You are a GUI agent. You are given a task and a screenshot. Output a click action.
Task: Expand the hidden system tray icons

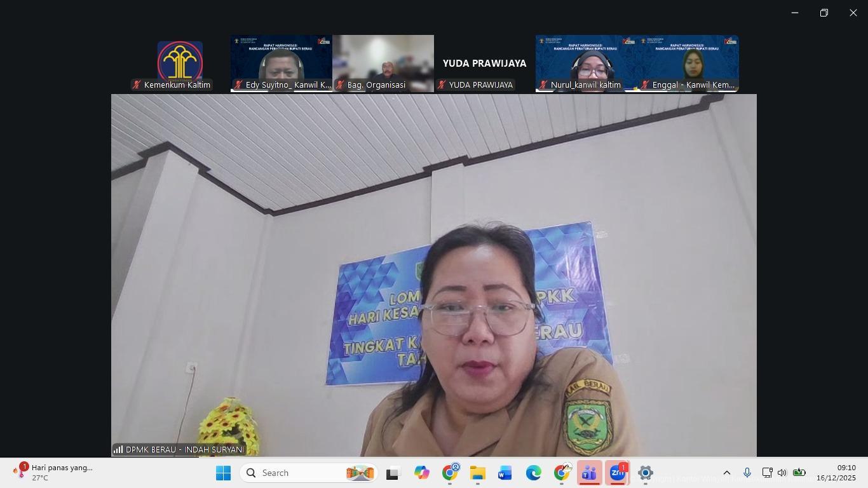(727, 473)
